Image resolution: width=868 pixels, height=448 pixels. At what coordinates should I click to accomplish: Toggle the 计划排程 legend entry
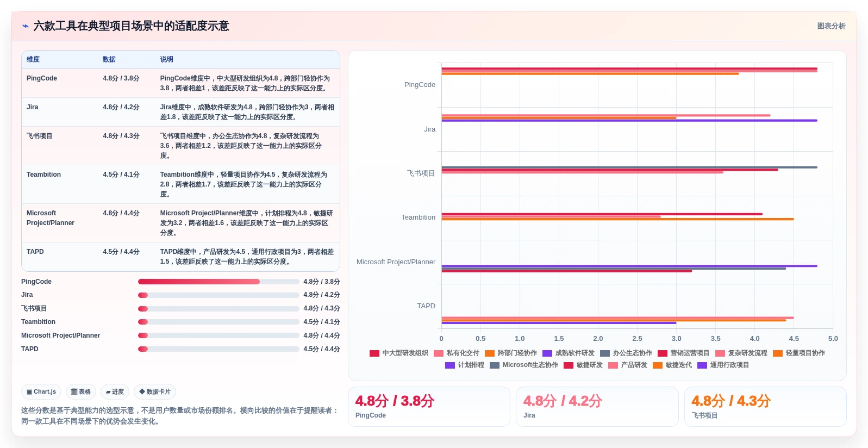[465, 365]
